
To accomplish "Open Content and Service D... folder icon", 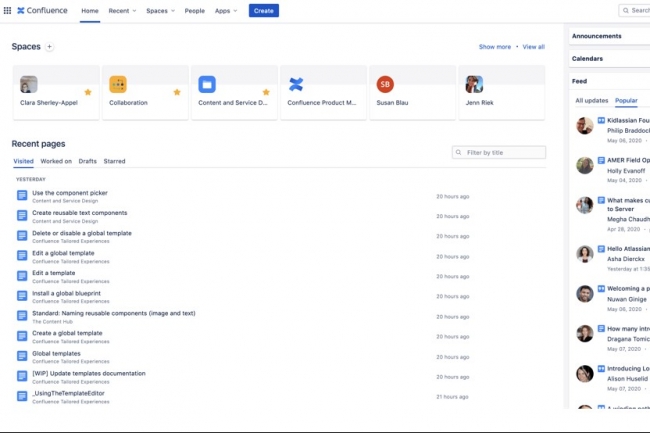I will click(x=207, y=85).
